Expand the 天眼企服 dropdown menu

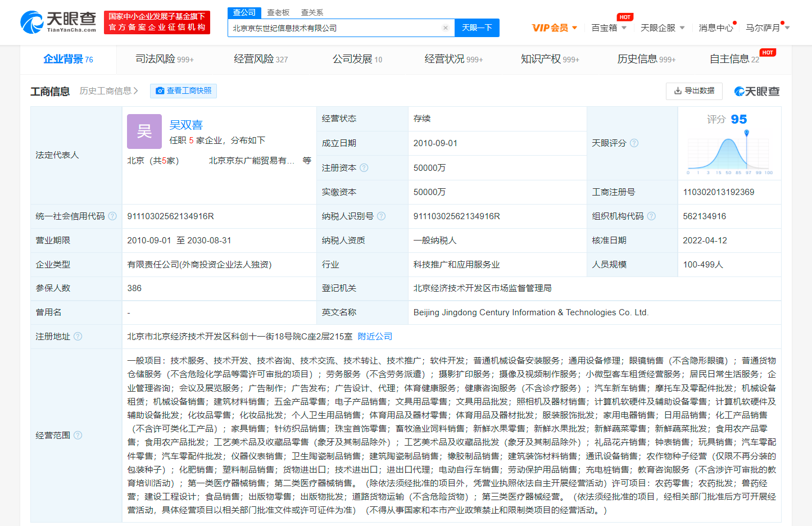click(663, 28)
